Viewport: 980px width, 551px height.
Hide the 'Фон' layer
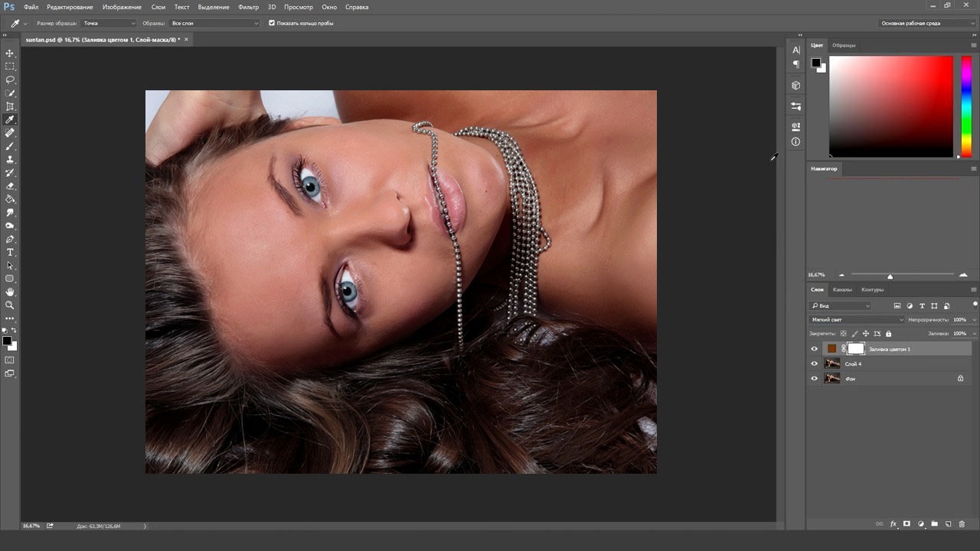click(x=814, y=378)
